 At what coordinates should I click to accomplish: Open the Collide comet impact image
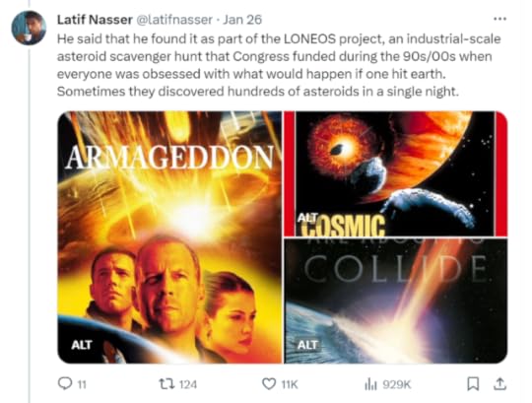(396, 301)
